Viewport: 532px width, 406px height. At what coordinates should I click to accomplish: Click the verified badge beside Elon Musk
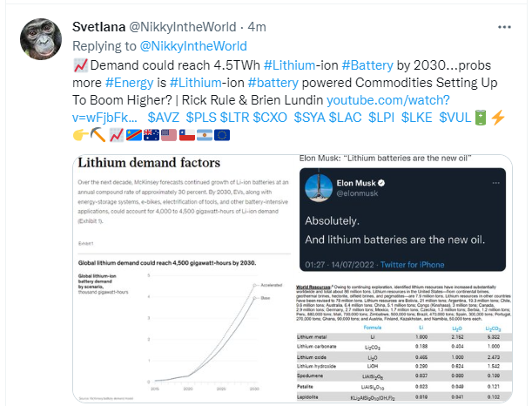[381, 183]
